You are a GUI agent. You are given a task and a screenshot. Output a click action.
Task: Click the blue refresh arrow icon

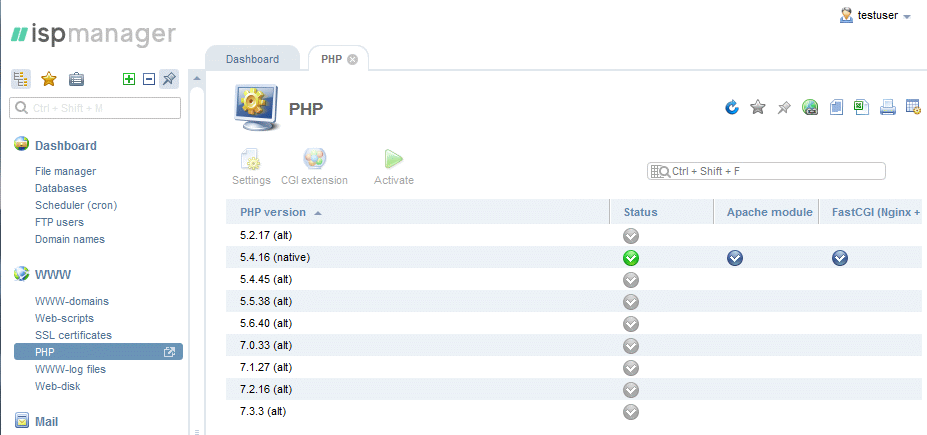click(732, 108)
